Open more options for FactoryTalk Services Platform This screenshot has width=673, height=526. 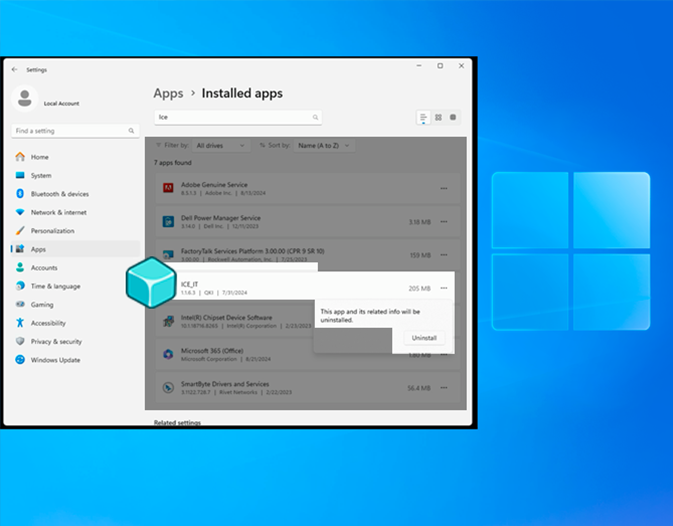point(444,255)
